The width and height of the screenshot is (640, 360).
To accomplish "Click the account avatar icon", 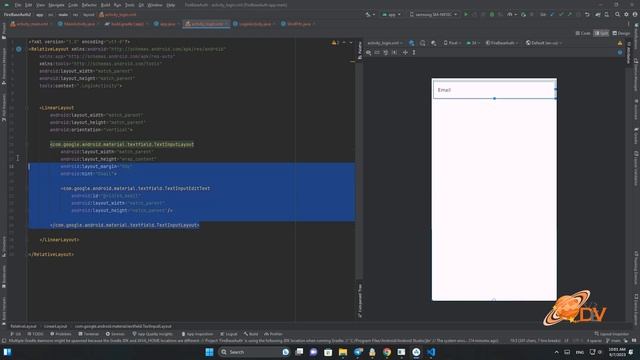I will point(635,15).
